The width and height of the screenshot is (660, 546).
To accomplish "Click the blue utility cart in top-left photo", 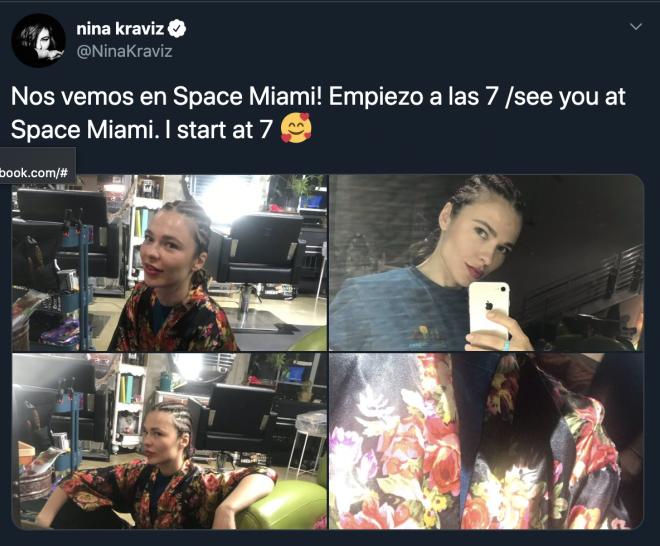I will pyautogui.click(x=75, y=286).
